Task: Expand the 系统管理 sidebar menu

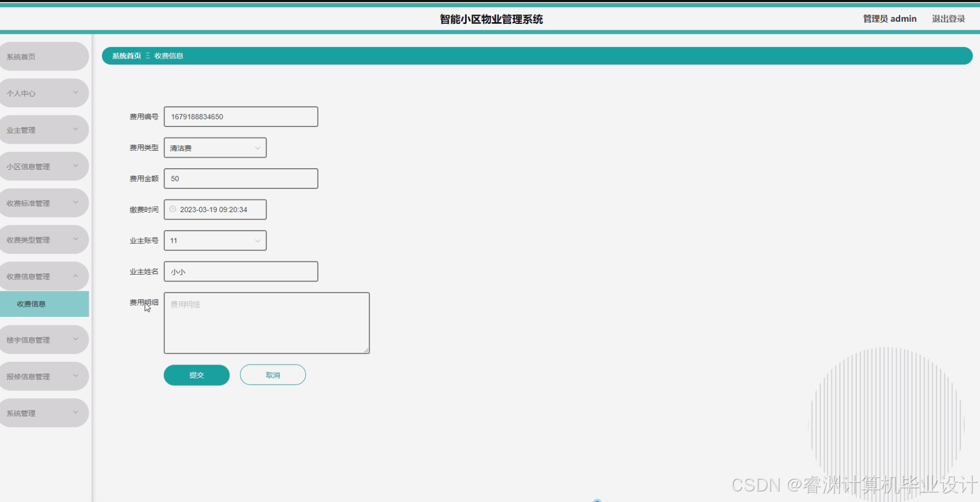Action: click(44, 413)
